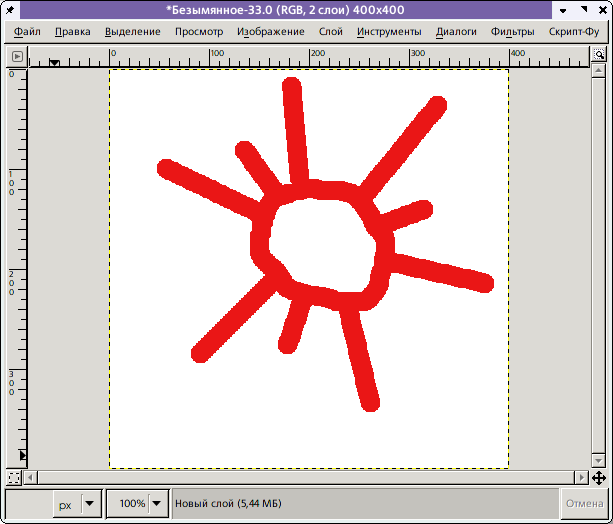This screenshot has width=613, height=524.
Task: Click the vertical scrollbar down arrow
Action: click(598, 460)
